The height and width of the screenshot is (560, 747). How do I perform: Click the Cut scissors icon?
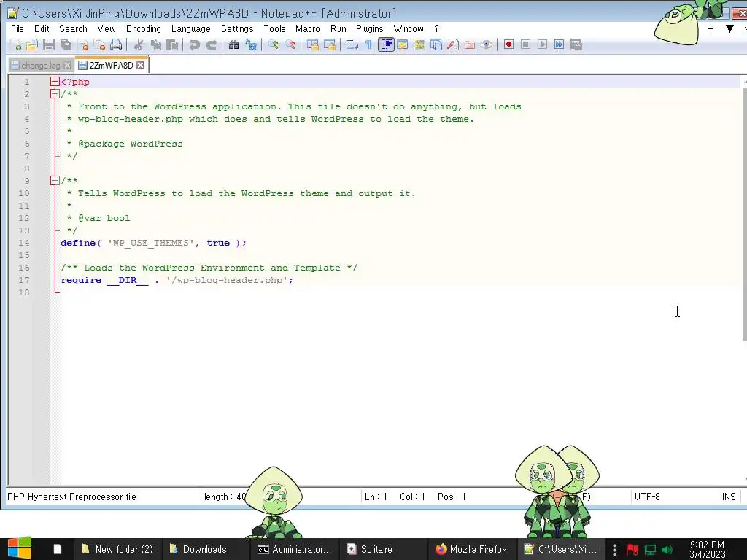click(x=139, y=44)
